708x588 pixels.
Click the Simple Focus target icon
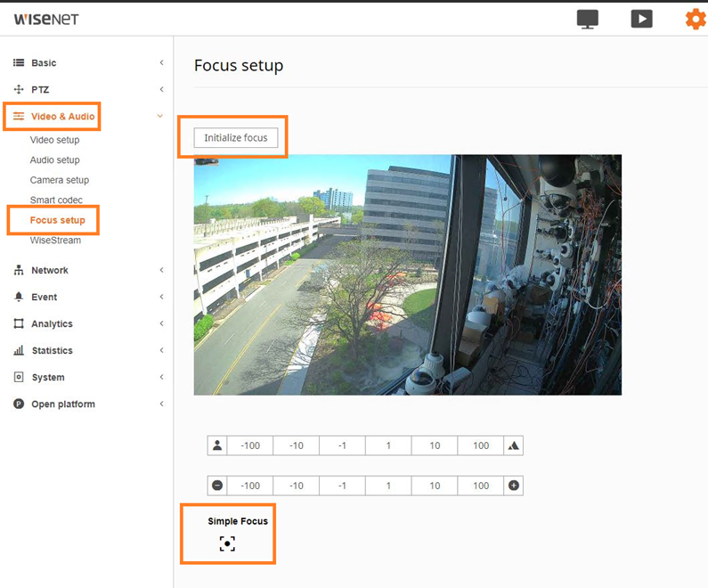click(x=227, y=543)
